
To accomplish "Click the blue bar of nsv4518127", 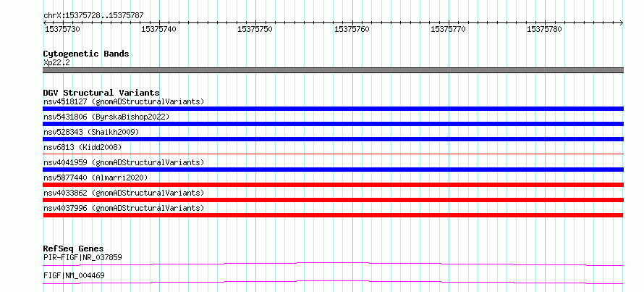I will (333, 109).
